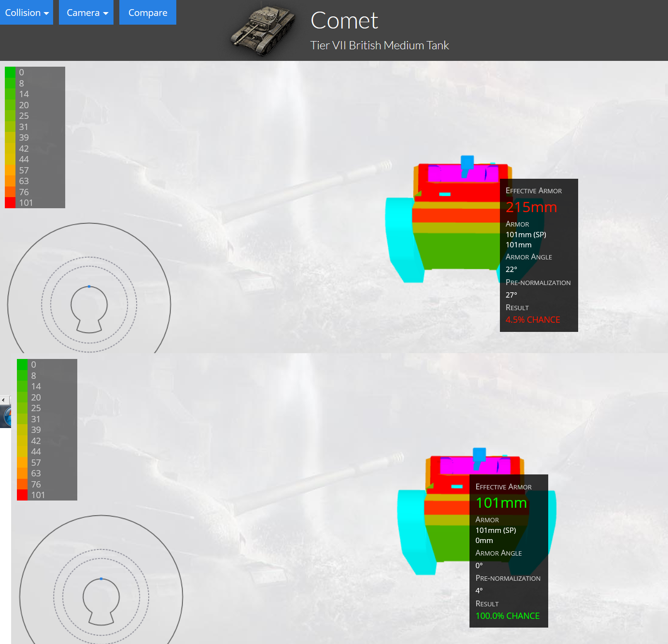Open the Camera dropdown menu
The width and height of the screenshot is (668, 644).
(86, 13)
